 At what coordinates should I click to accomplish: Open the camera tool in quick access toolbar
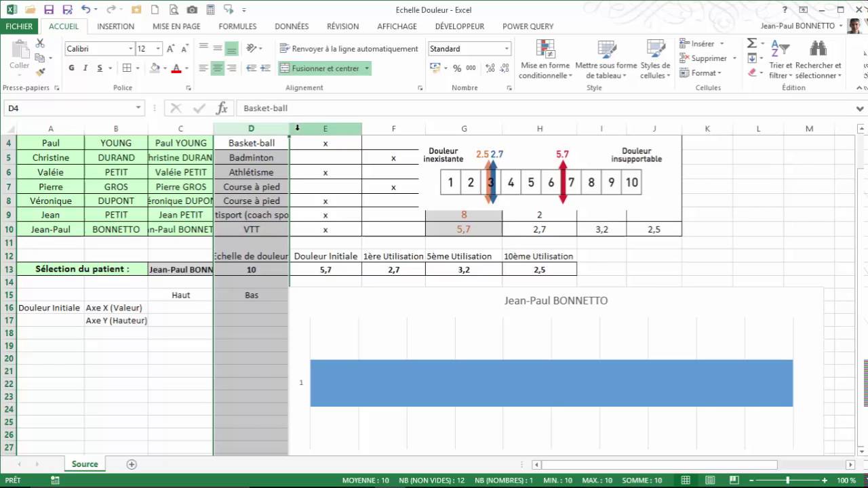pos(192,10)
